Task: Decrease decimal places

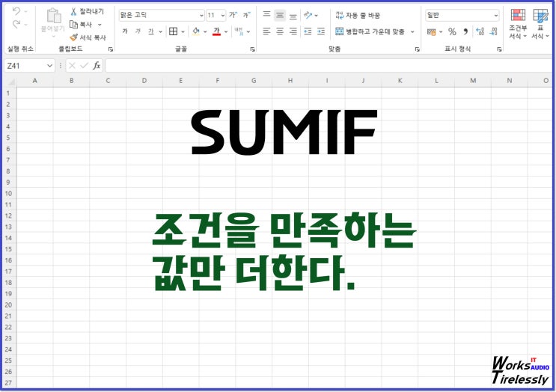Action: [x=493, y=32]
